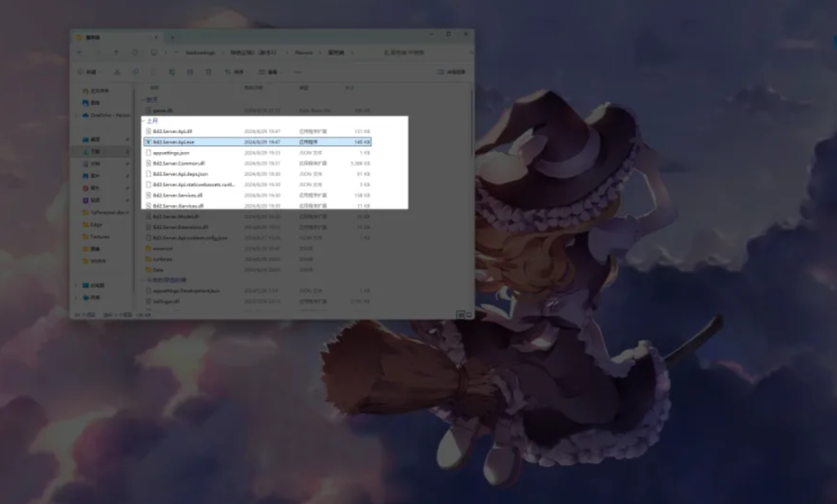Sort by the Name column header
This screenshot has height=504, width=837.
[x=154, y=87]
